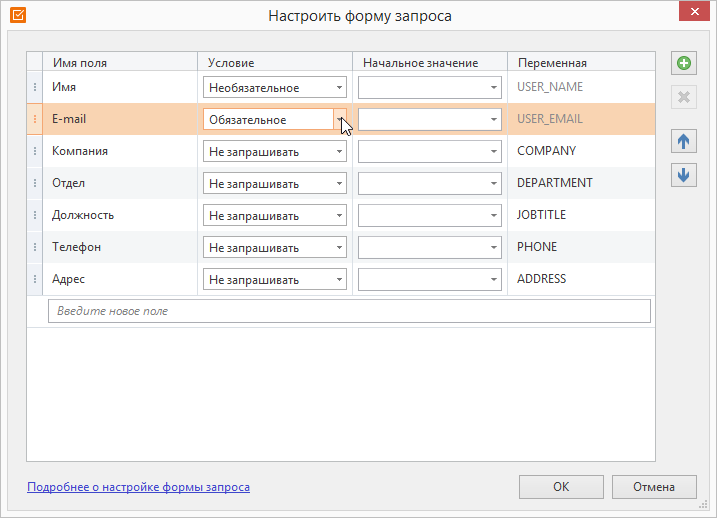Screen dimensions: 717x518
Task: Grab the drag handle of Имя row
Action: 35,87
